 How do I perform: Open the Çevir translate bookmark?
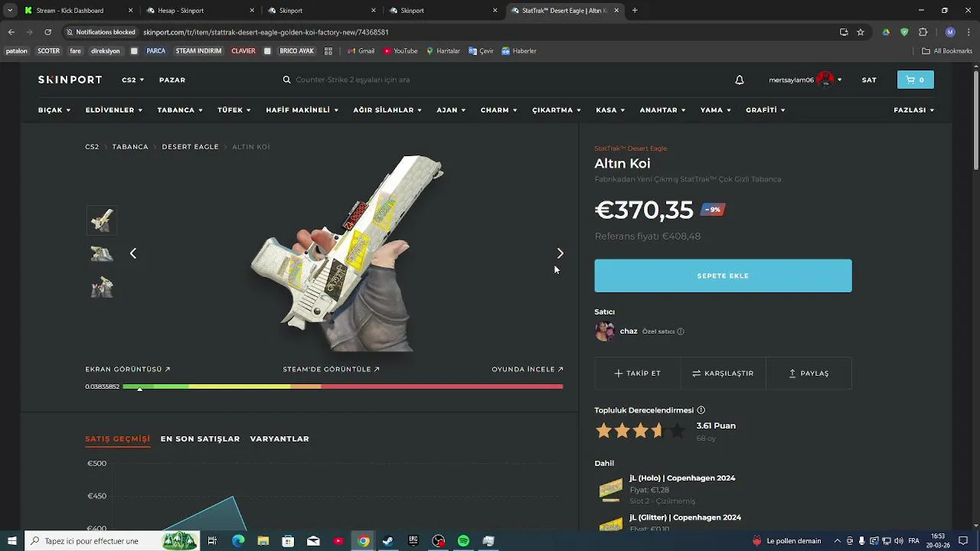(482, 51)
